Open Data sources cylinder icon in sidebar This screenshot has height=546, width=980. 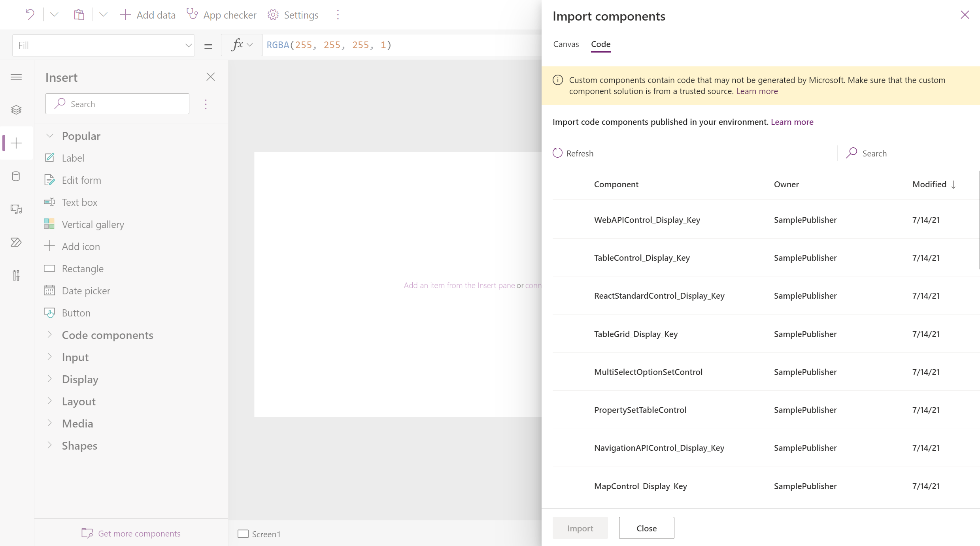(x=16, y=176)
